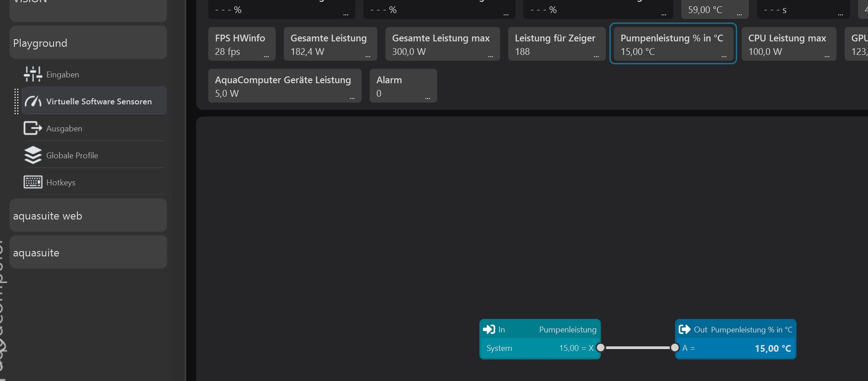The height and width of the screenshot is (381, 868).
Task: Expand the aquasuite sidebar section
Action: click(88, 253)
